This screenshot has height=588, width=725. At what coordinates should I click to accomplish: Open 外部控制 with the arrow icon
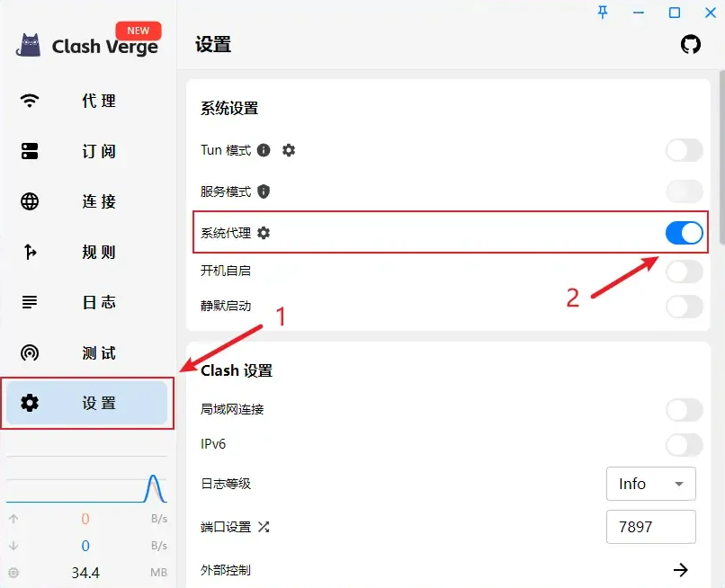tap(681, 570)
